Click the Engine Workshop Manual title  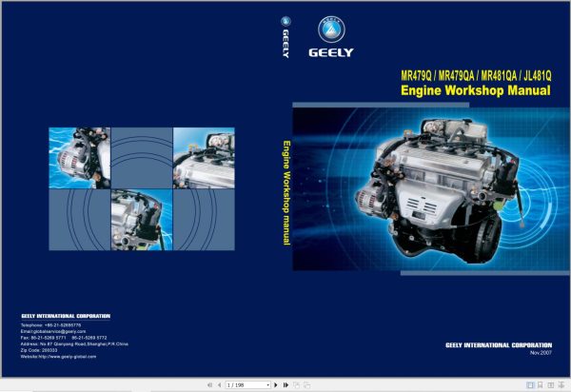(x=476, y=90)
